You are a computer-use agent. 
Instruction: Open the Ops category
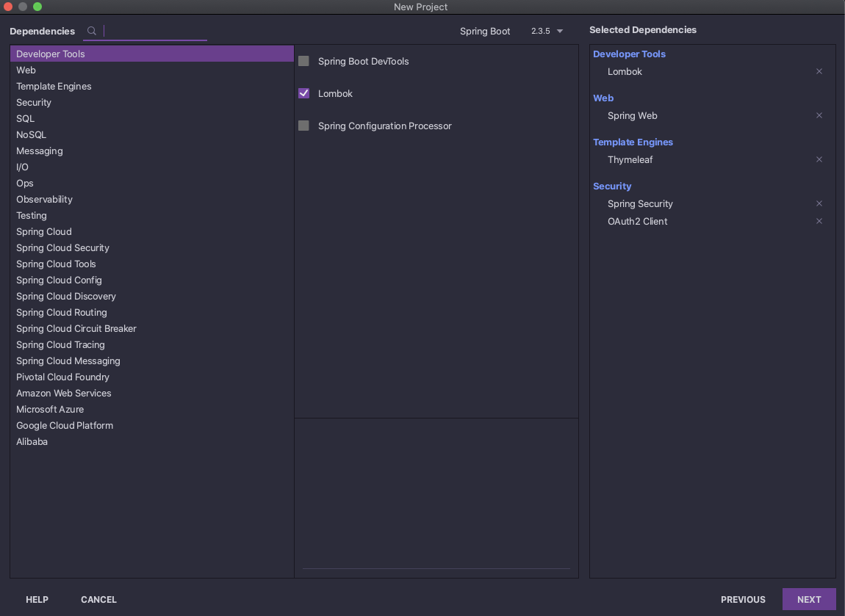click(x=152, y=183)
